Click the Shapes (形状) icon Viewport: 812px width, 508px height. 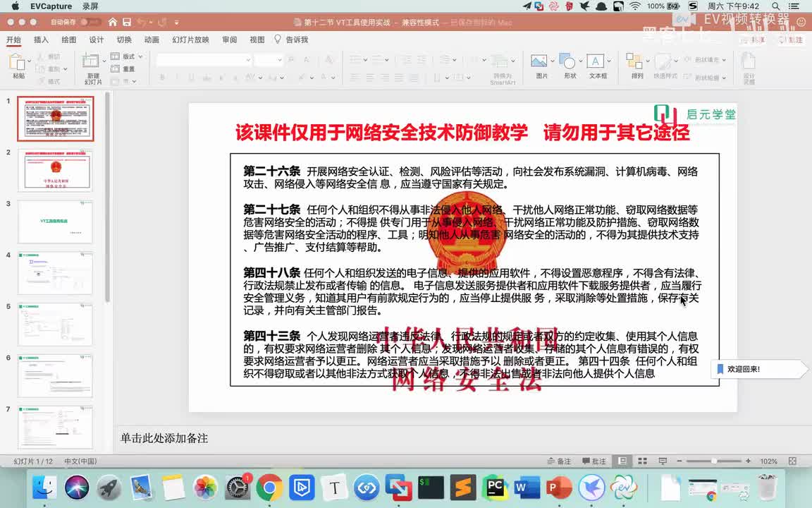(567, 61)
